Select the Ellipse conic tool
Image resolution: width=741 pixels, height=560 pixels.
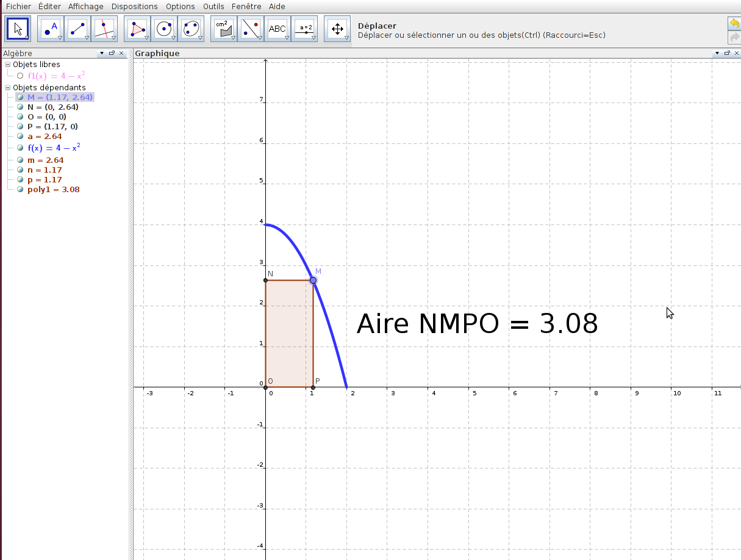pos(191,29)
